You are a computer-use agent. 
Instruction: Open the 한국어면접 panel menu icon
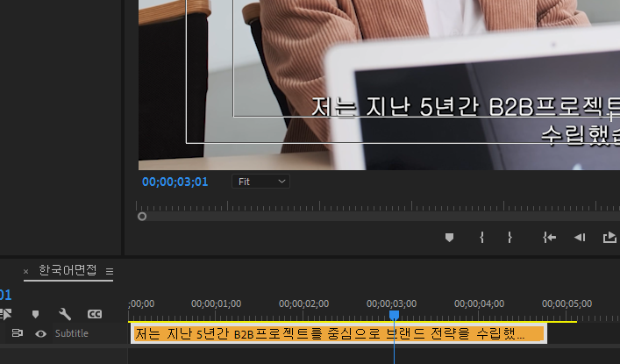(110, 271)
